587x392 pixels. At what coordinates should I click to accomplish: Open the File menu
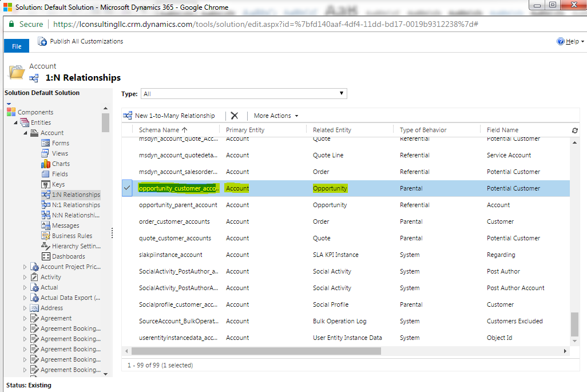(16, 45)
